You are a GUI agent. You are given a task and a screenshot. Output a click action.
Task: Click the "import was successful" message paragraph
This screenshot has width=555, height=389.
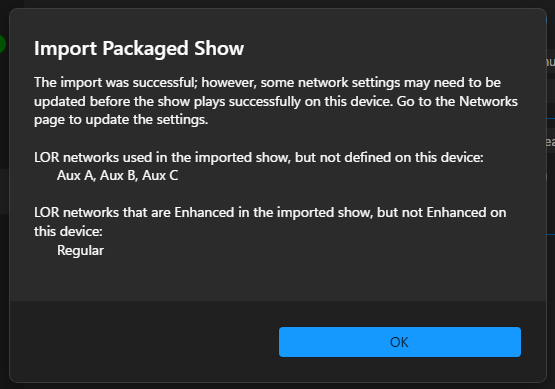276,101
